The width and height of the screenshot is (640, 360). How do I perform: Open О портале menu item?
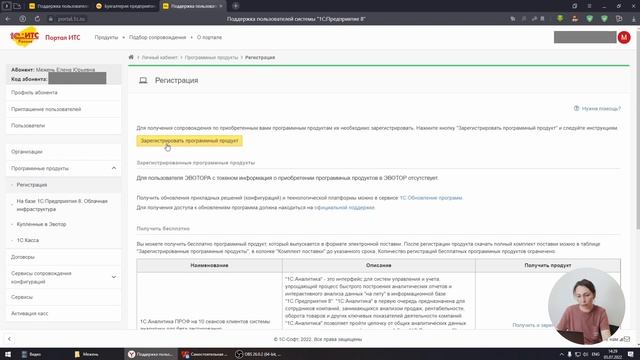tap(209, 37)
